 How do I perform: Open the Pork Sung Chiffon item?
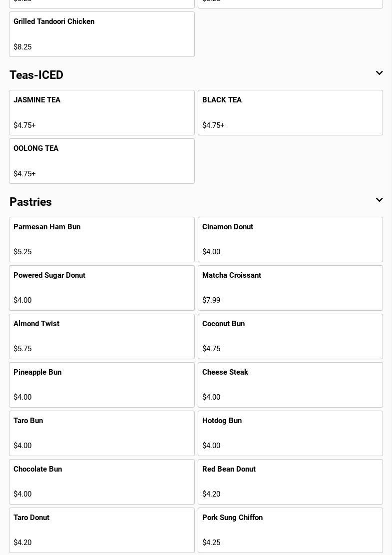point(290,530)
